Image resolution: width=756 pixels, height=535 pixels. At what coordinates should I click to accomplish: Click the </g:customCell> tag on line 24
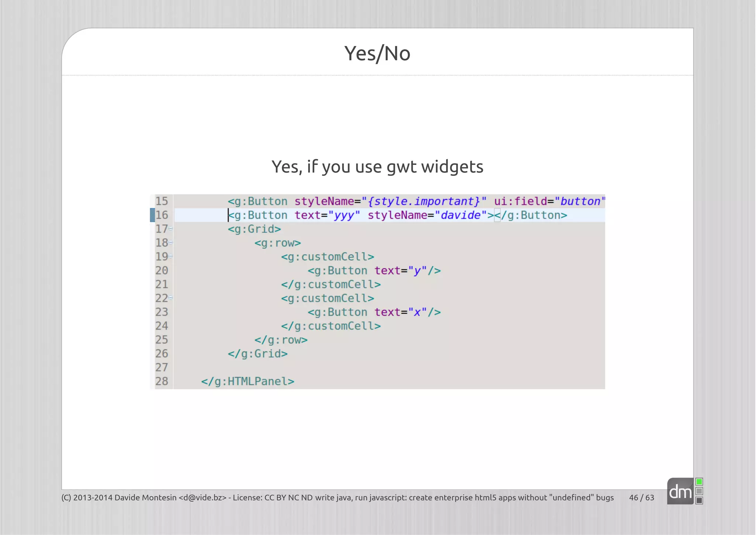pos(331,326)
